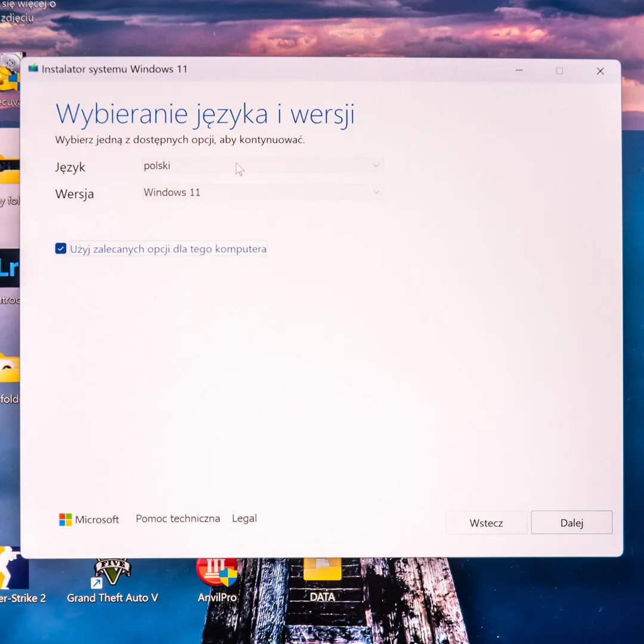The height and width of the screenshot is (644, 644).
Task: Click the installer icon in the title bar
Action: point(33,68)
